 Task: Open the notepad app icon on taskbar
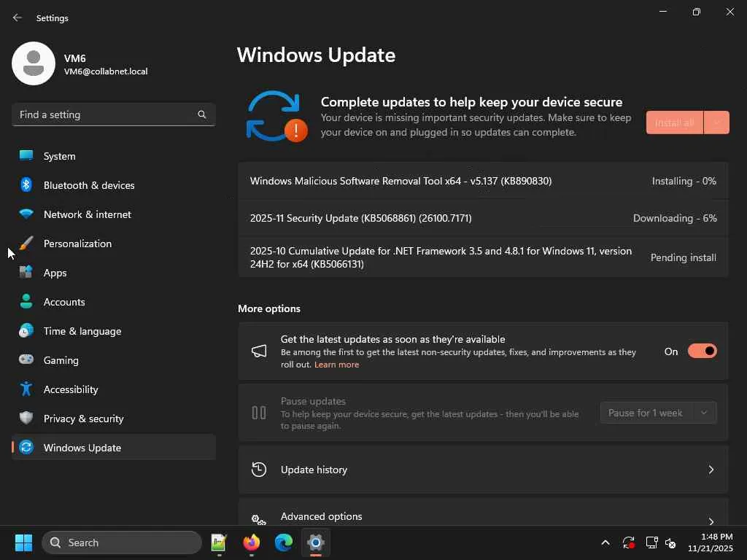pos(219,542)
